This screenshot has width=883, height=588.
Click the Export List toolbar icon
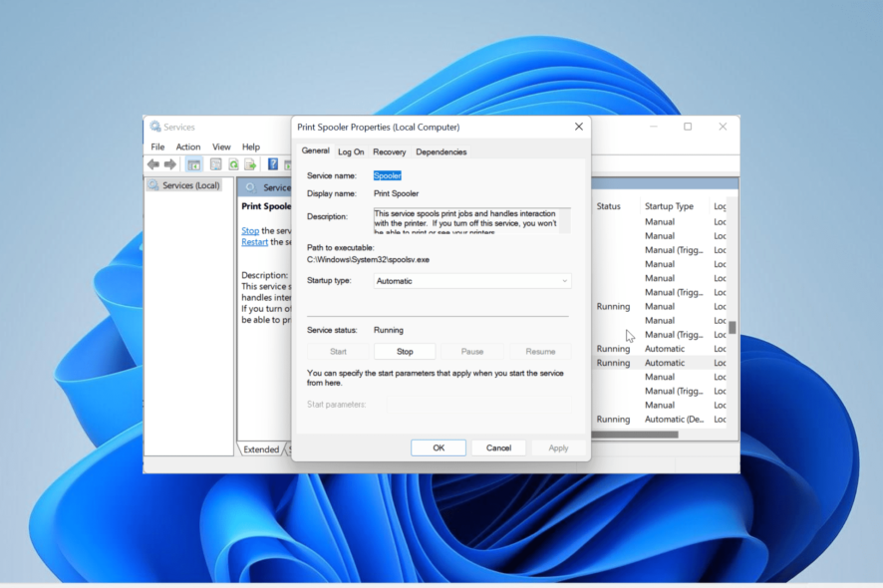250,164
